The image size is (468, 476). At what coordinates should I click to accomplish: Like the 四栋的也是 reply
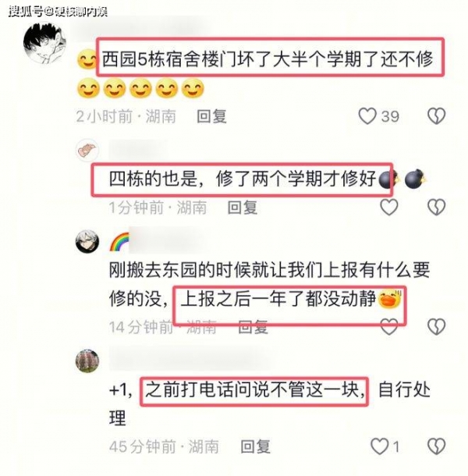point(389,208)
